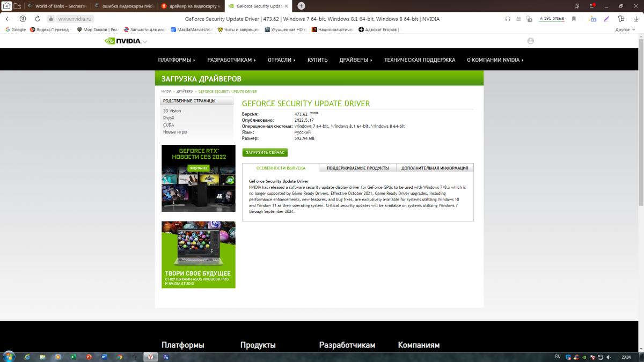Switch to World of Tanks browser tab

tap(57, 6)
